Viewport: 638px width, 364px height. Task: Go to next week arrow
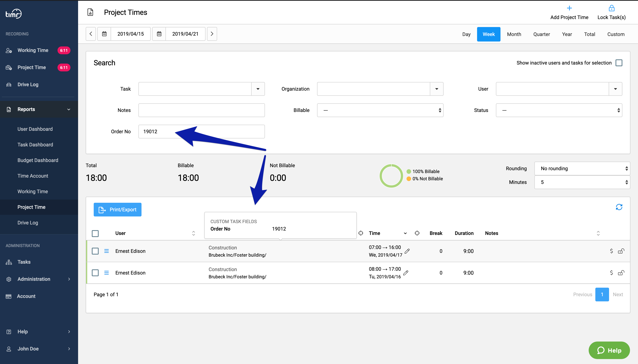point(212,34)
